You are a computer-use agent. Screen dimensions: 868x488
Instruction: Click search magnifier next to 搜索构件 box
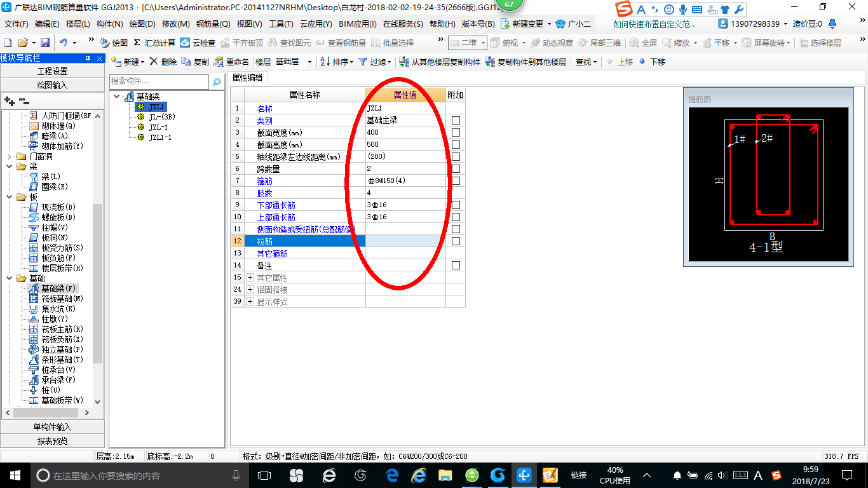217,82
